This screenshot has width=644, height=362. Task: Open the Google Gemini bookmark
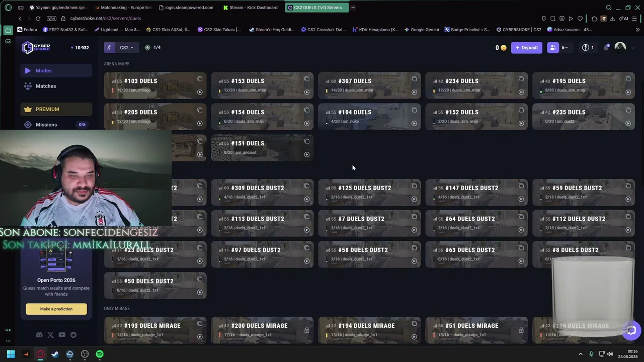421,30
